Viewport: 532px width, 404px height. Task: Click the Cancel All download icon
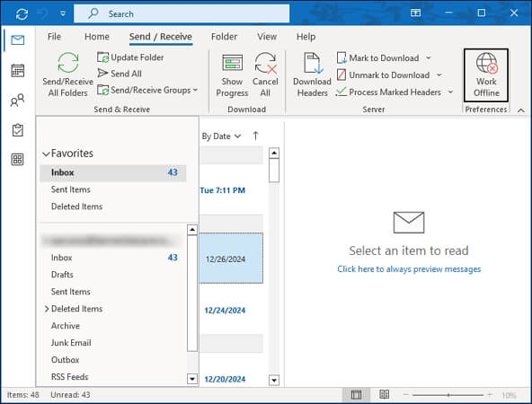(265, 63)
